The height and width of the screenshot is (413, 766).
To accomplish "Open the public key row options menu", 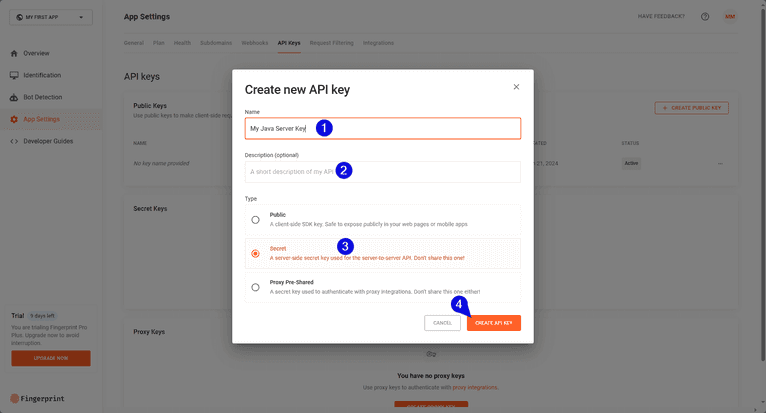I will coord(719,163).
